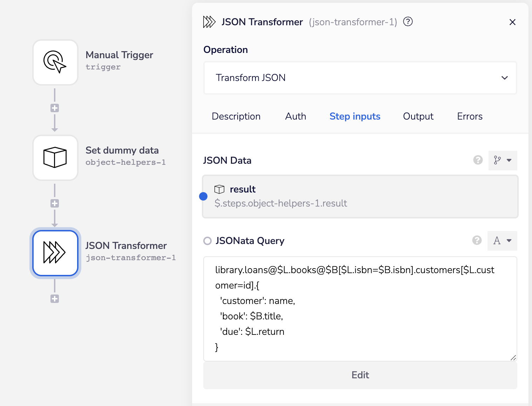532x406 pixels.
Task: Select the JSON Transformer node icon
Action: pos(55,253)
